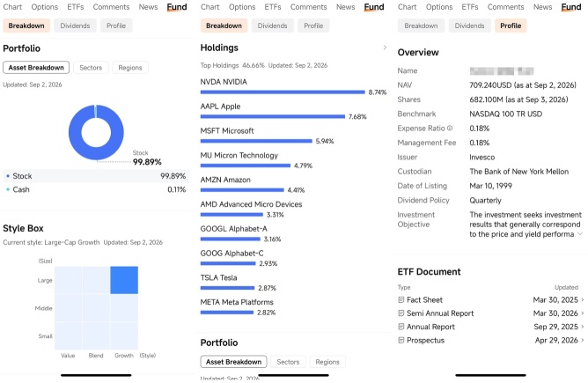The image size is (588, 383).
Task: Switch to Regions below Holdings in middle screen
Action: pos(327,362)
